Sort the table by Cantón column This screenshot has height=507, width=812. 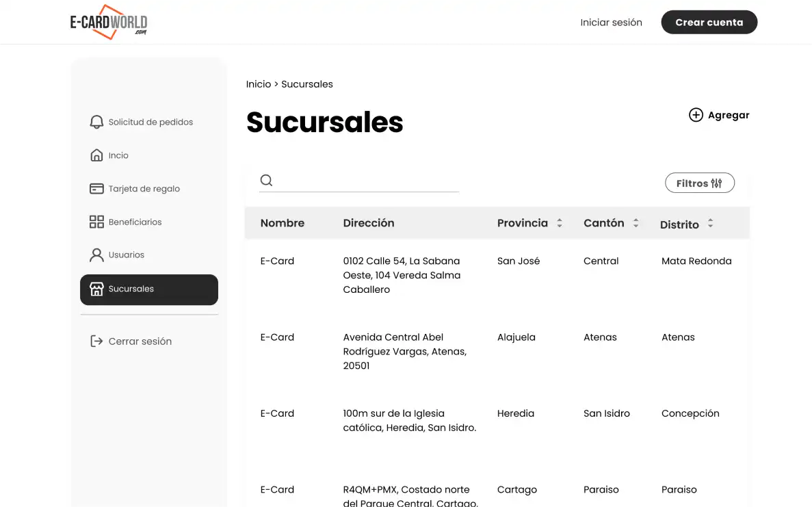click(636, 222)
